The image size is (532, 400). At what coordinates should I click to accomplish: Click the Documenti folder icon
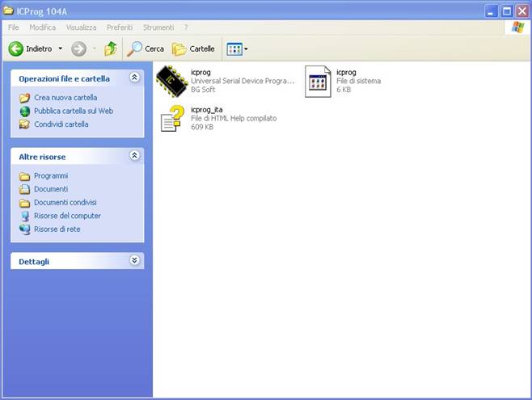coord(24,189)
